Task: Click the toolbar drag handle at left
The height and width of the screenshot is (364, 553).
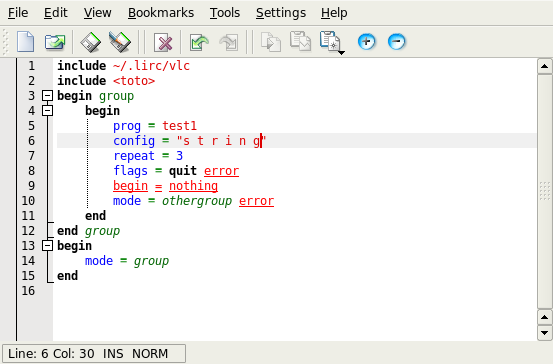Action: 5,42
